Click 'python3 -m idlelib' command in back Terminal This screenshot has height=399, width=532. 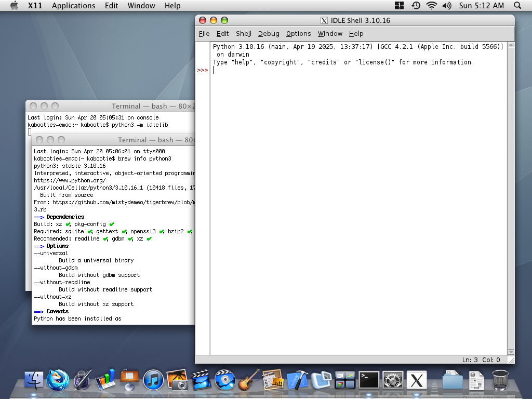[140, 125]
